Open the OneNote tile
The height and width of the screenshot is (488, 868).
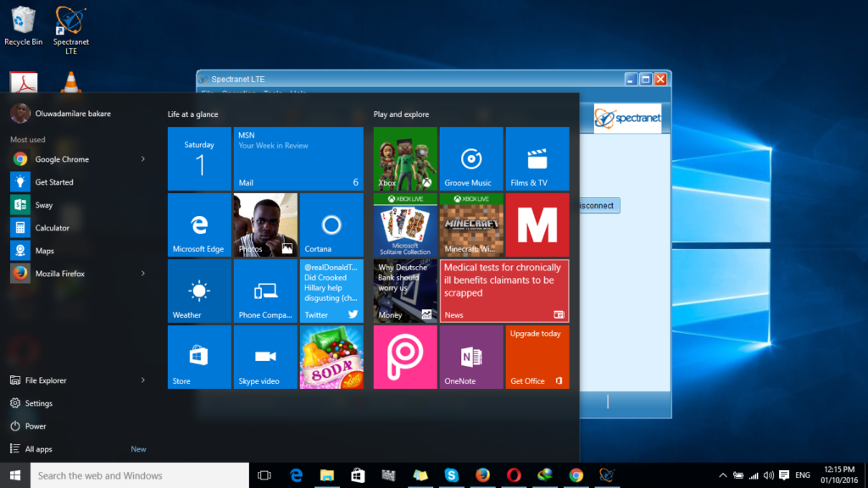[471, 357]
